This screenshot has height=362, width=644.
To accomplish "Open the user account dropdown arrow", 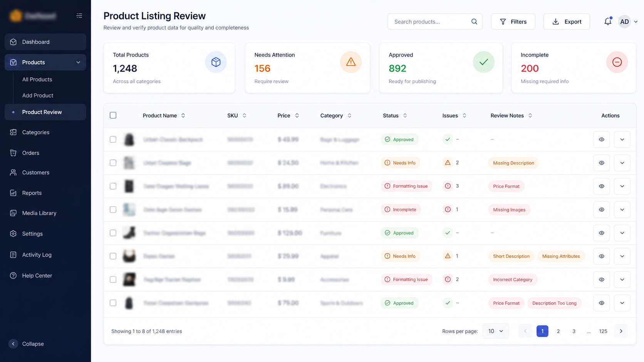I will [x=636, y=22].
